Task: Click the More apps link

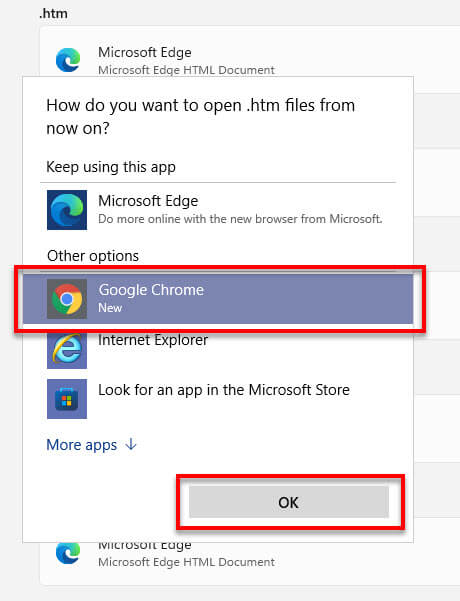Action: click(x=82, y=445)
